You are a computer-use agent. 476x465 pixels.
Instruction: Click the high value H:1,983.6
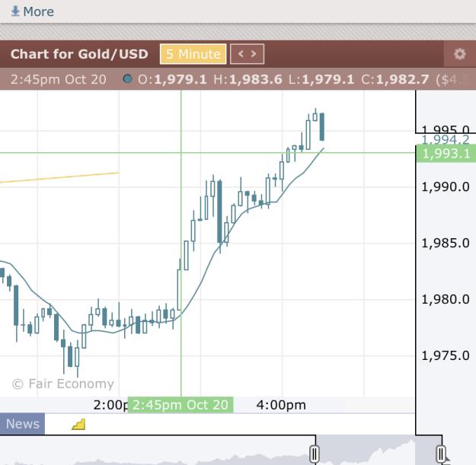[248, 79]
